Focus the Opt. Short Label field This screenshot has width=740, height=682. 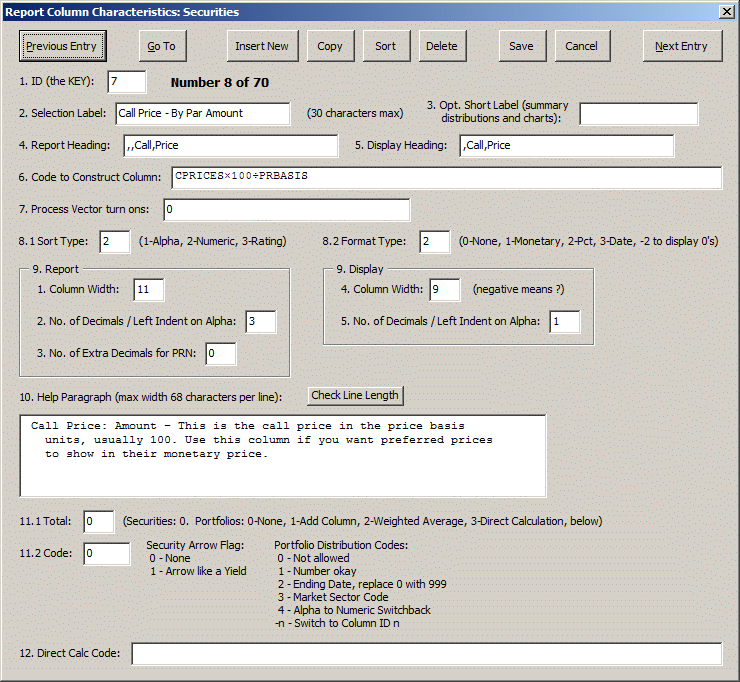coord(638,114)
